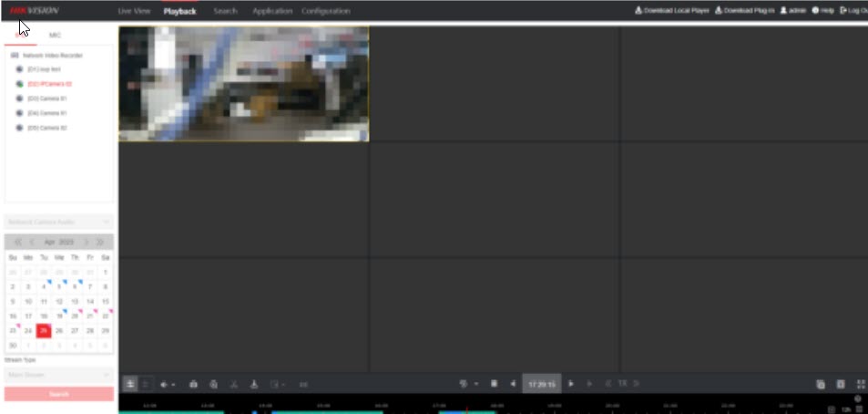868x414 pixels.
Task: Toggle the audio speaker icon in playback toolbar
Action: (167, 385)
